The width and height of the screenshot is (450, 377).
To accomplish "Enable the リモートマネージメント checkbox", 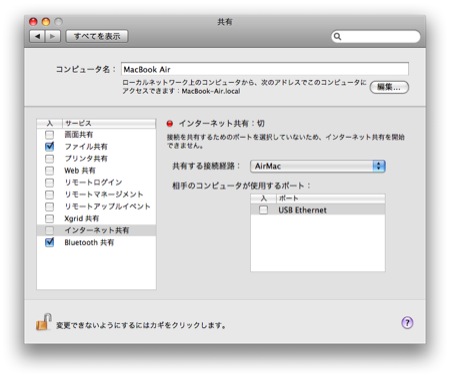I will [49, 195].
